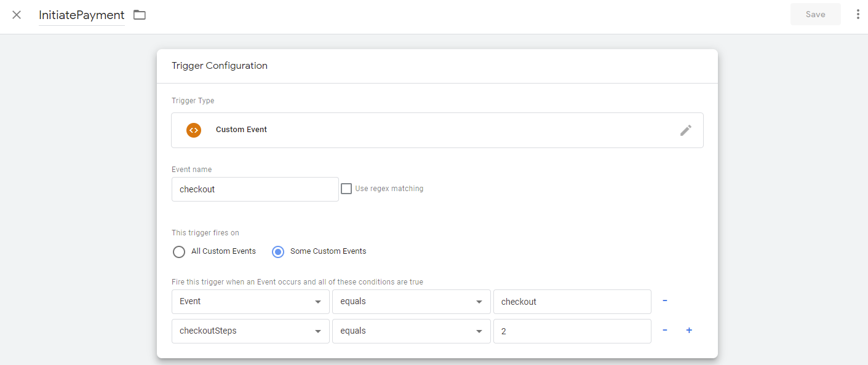Open the Event variable dropdown
Viewport: 868px width, 365px height.
[250, 302]
